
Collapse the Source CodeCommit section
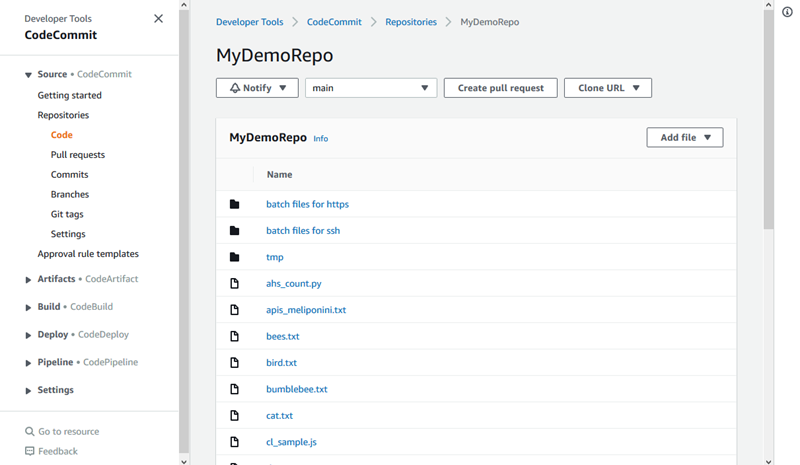(x=28, y=75)
